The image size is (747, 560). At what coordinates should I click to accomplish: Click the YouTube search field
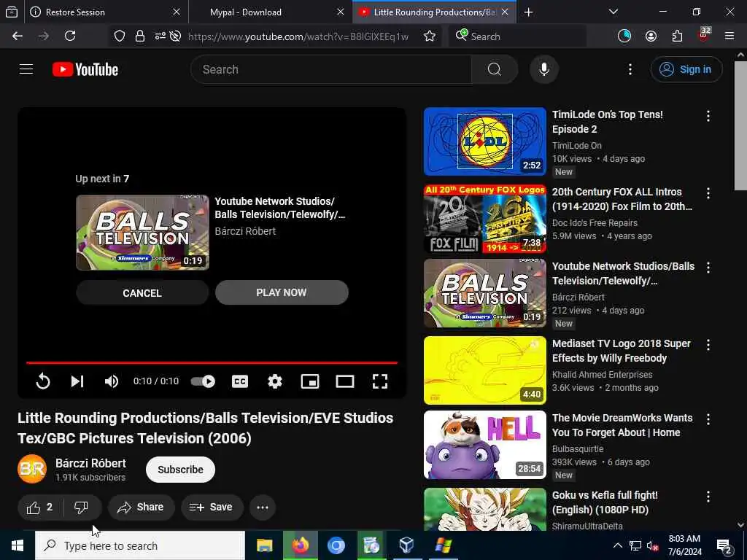coord(331,69)
